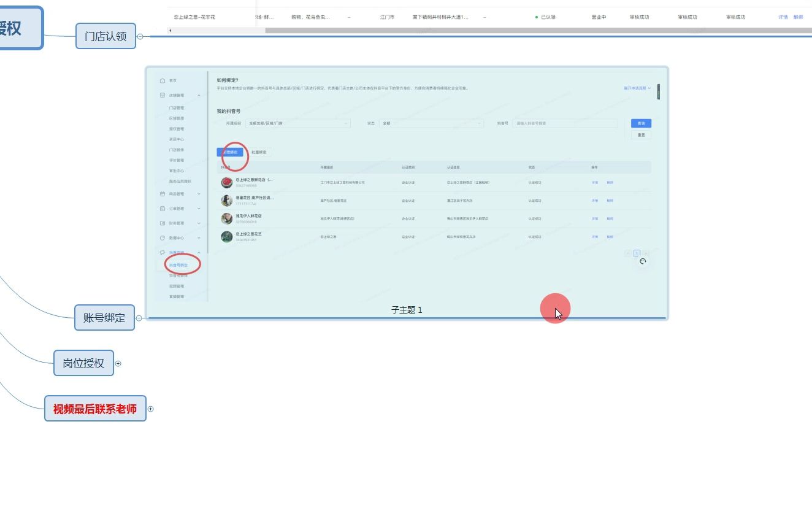Viewport: 812px width, 508px height.
Task: Expand the 商品管理 chevron in sidebar
Action: click(199, 194)
